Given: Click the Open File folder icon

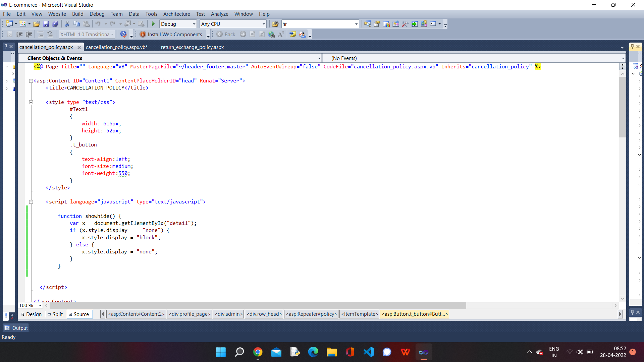Looking at the screenshot, I should (37, 24).
